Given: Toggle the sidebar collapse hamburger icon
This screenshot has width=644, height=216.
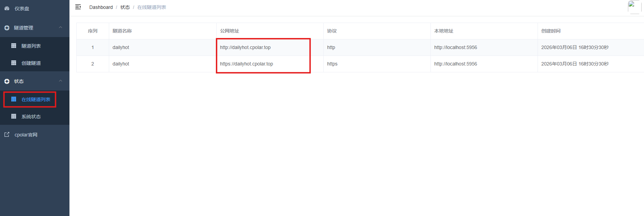Looking at the screenshot, I should pyautogui.click(x=78, y=7).
